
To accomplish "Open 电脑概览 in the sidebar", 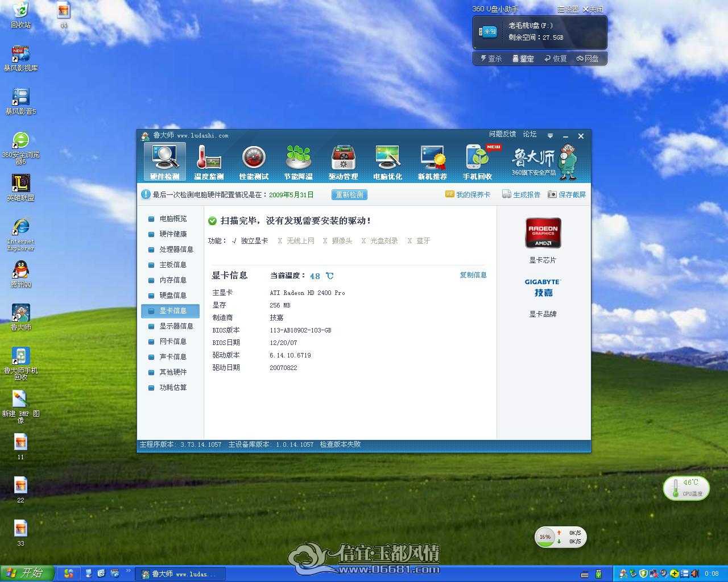I will tap(173, 219).
